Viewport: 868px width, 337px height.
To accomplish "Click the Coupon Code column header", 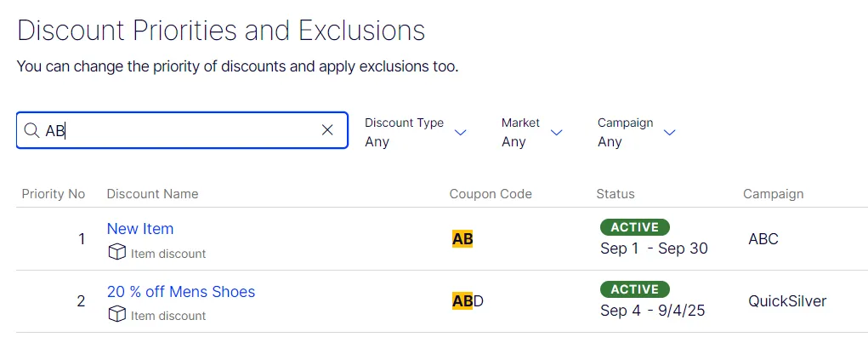I will point(491,194).
